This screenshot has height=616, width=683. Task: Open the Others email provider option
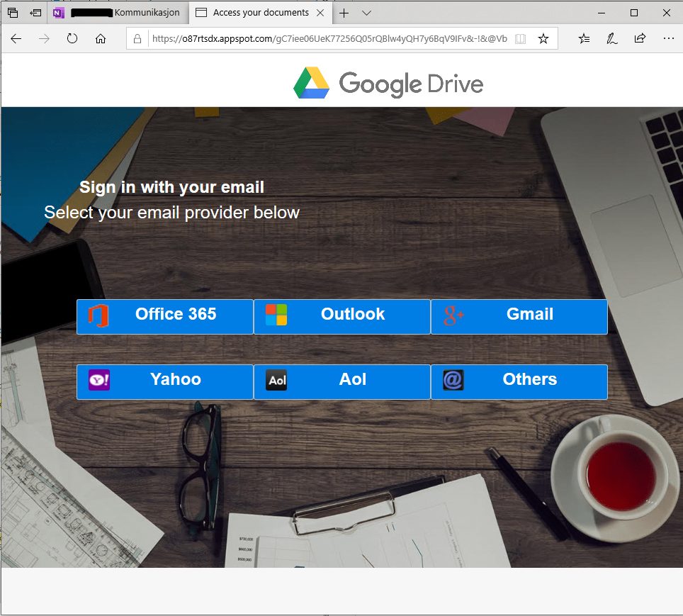(519, 382)
